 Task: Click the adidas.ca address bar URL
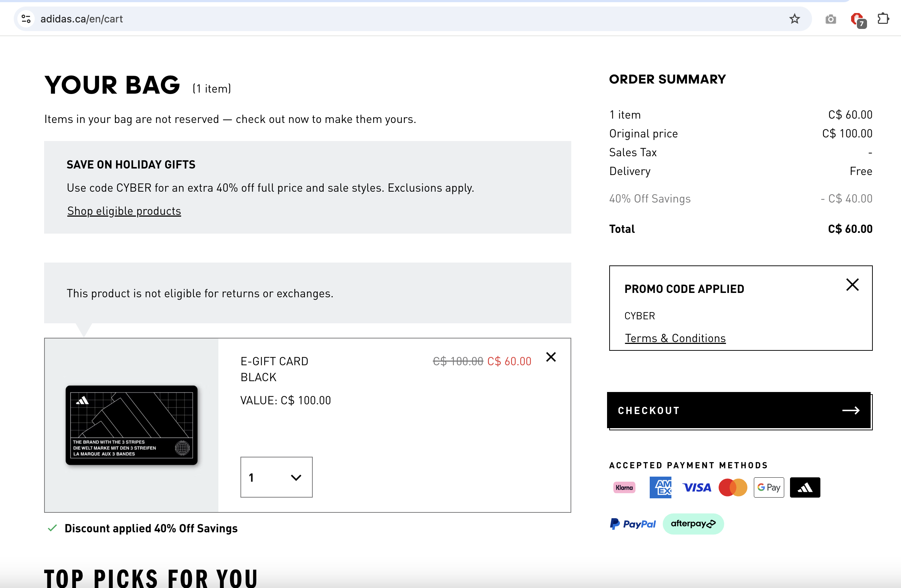click(x=82, y=19)
